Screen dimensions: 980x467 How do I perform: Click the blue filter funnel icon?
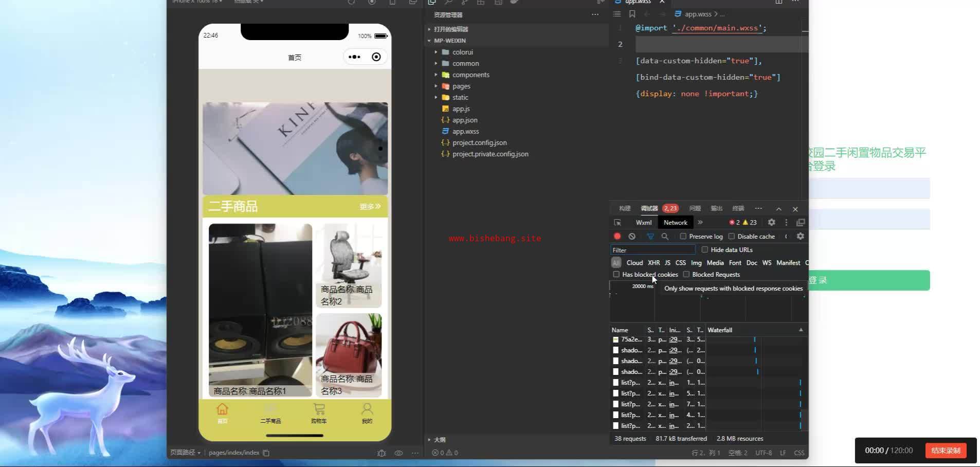click(650, 237)
